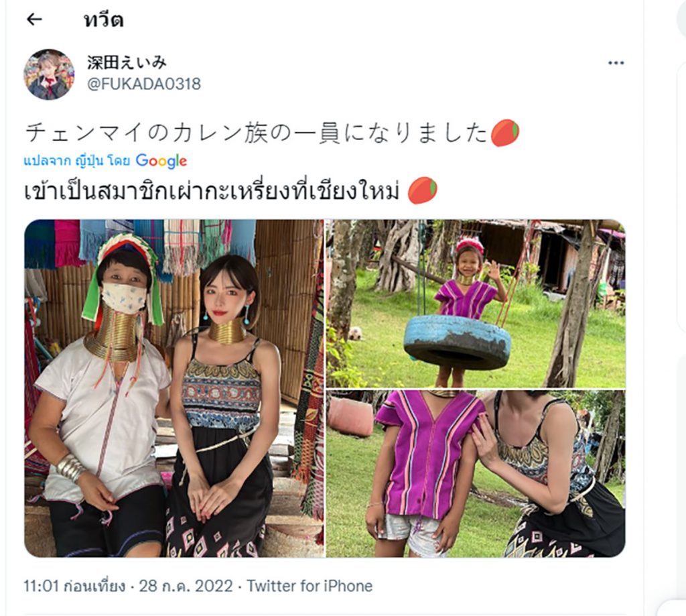The width and height of the screenshot is (686, 616).
Task: Open the three-dot more options menu
Action: coord(616,63)
